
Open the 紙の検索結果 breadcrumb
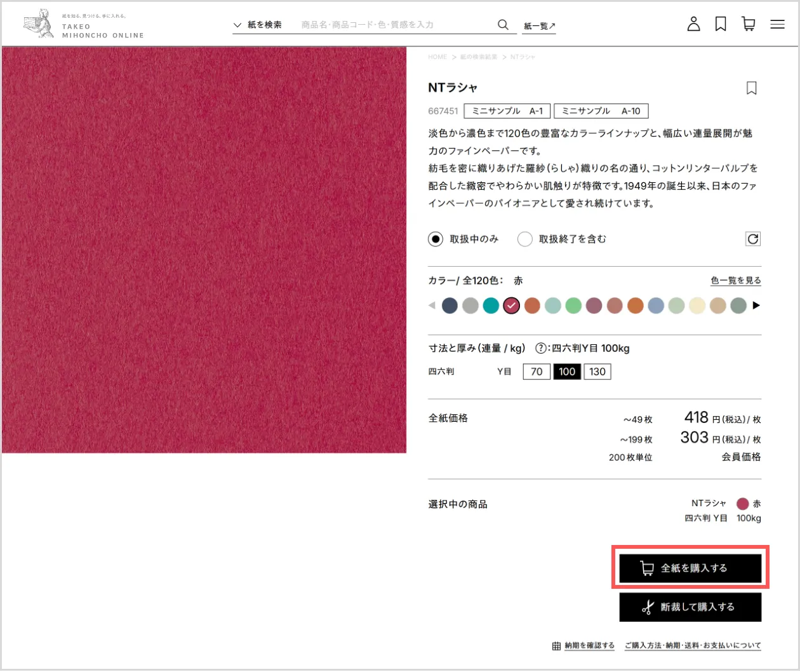pos(479,57)
